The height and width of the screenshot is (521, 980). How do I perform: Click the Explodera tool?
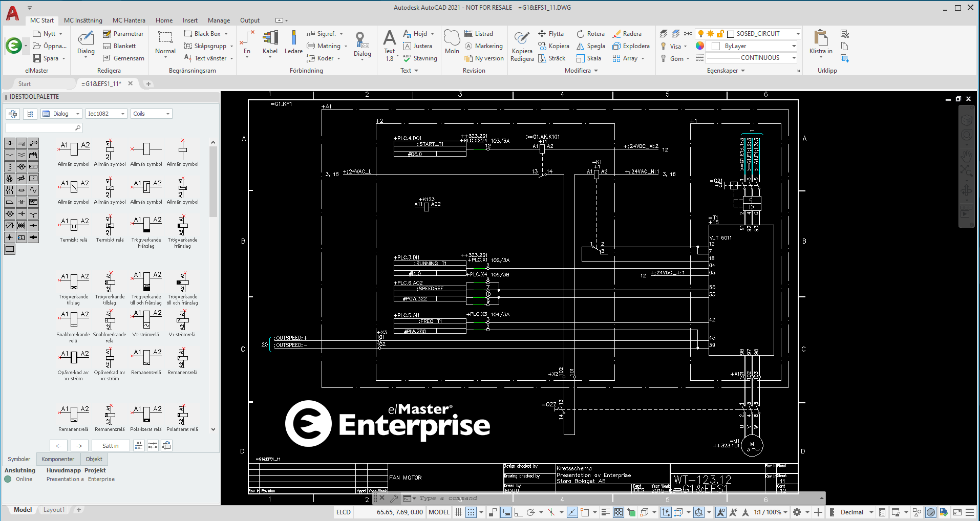(x=631, y=46)
